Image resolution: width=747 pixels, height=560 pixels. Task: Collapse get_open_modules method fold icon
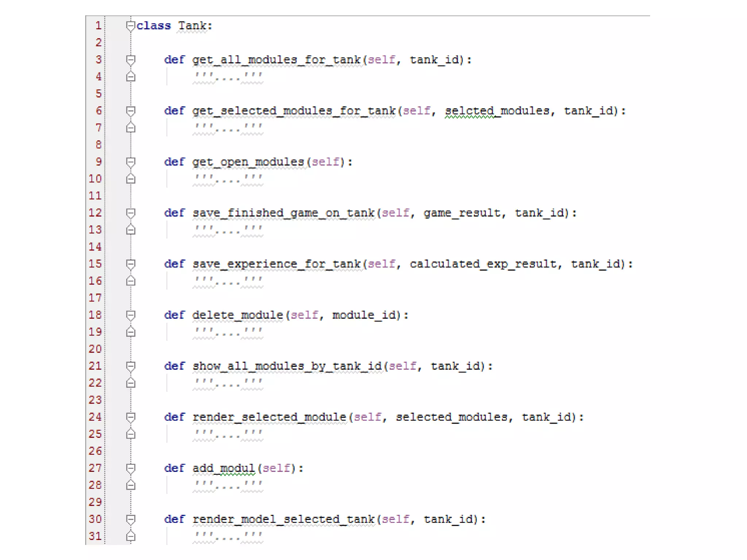click(131, 162)
